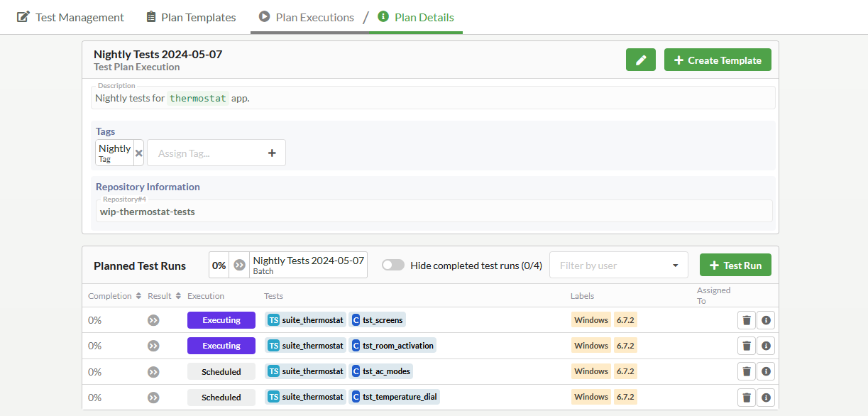Screen dimensions: 868x416
Task: Click the pencil edit icon
Action: (640, 60)
